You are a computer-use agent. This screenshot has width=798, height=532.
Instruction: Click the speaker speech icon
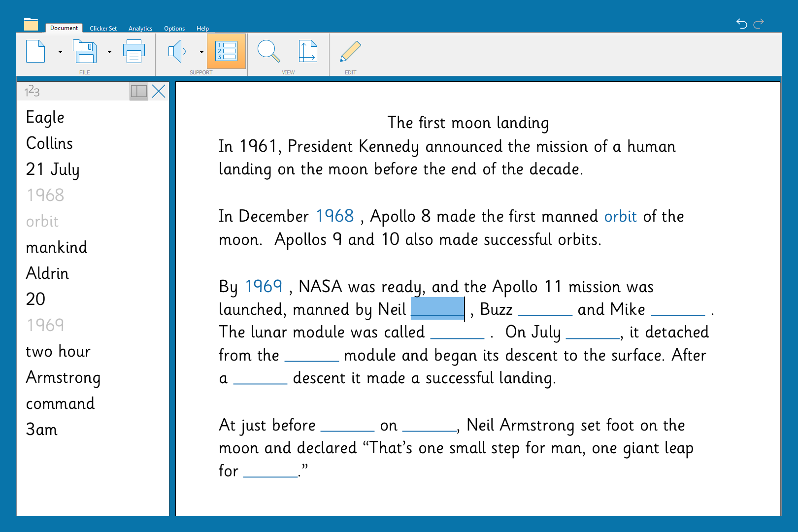177,51
